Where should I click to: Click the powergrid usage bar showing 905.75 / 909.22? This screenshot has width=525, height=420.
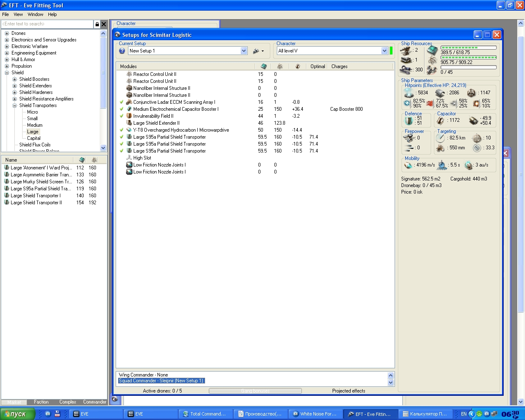click(x=468, y=57)
